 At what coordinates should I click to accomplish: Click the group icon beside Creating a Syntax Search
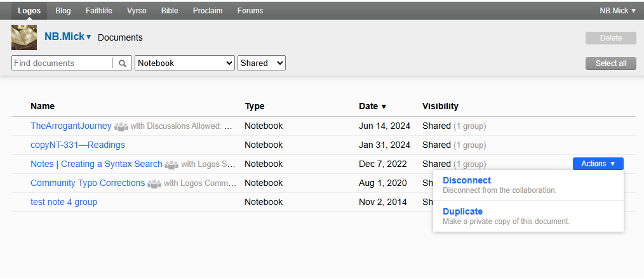(x=171, y=164)
